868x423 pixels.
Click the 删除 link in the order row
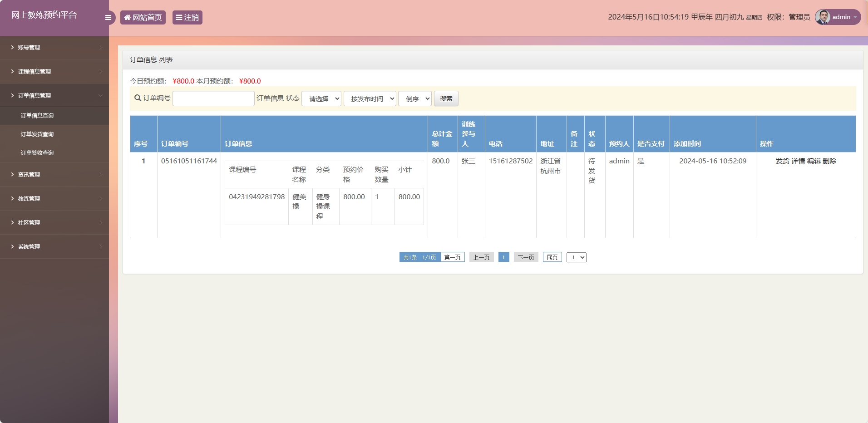(829, 161)
